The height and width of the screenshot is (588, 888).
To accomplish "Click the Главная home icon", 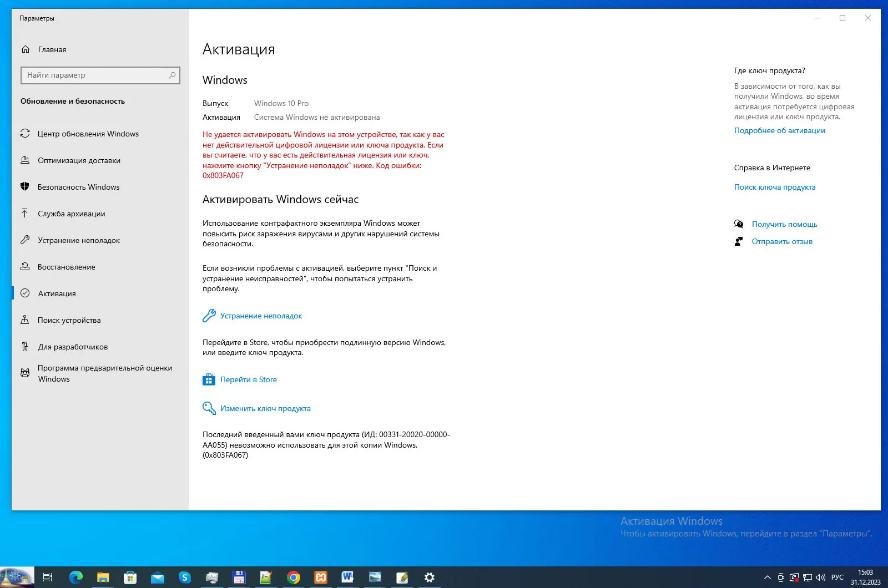I will point(26,49).
